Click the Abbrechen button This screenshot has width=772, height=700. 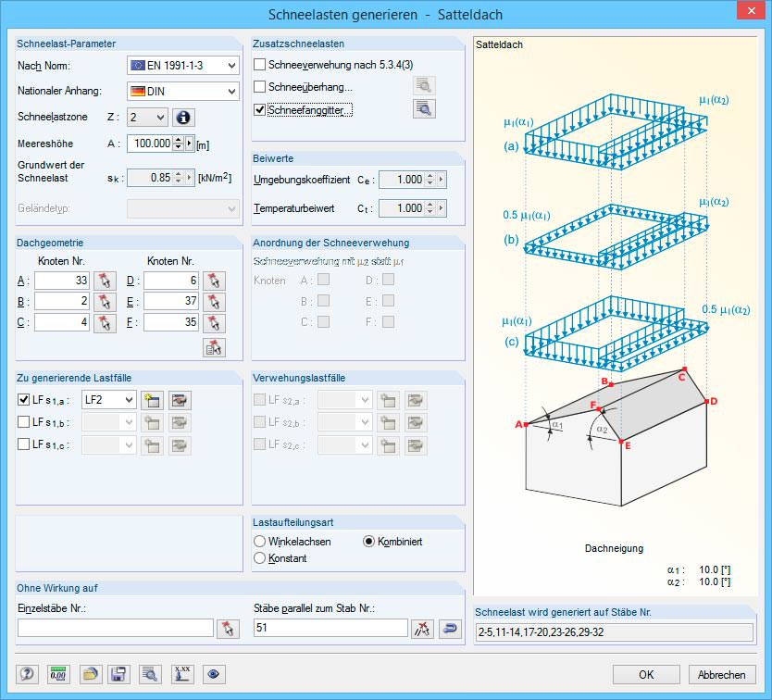coord(721,674)
